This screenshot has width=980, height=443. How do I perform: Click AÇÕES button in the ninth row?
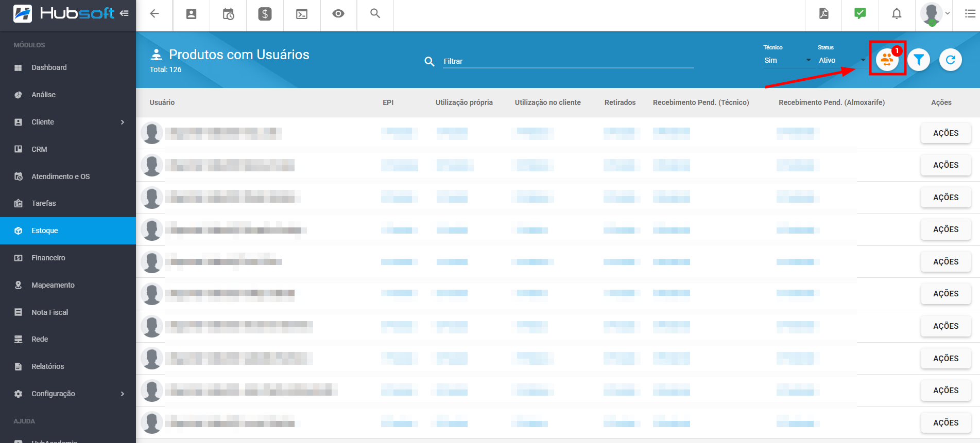(946, 390)
